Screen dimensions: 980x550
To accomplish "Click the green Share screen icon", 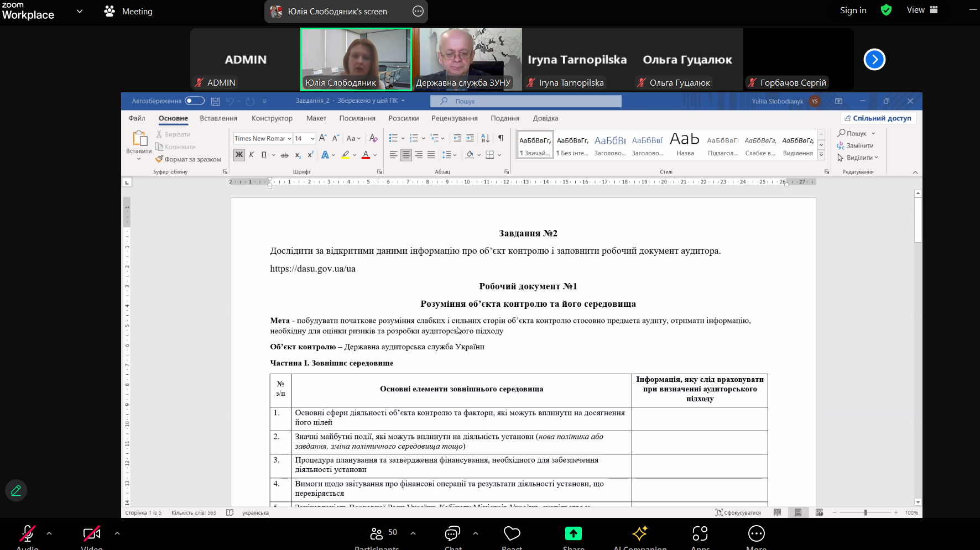I will pos(574,533).
